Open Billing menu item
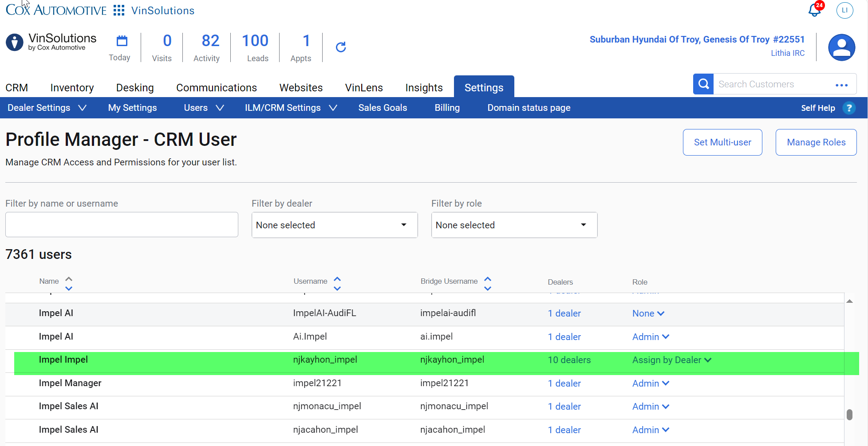The width and height of the screenshot is (868, 446). (x=447, y=108)
